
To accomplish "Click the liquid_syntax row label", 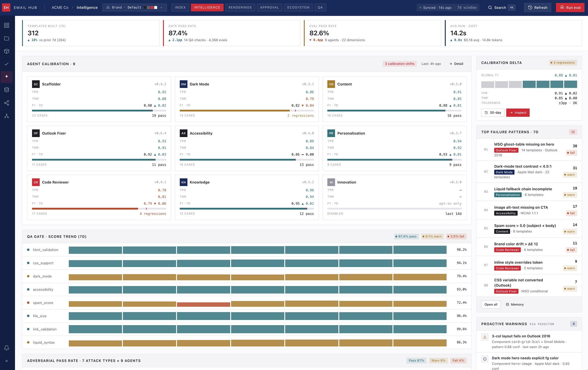I will (x=44, y=342).
